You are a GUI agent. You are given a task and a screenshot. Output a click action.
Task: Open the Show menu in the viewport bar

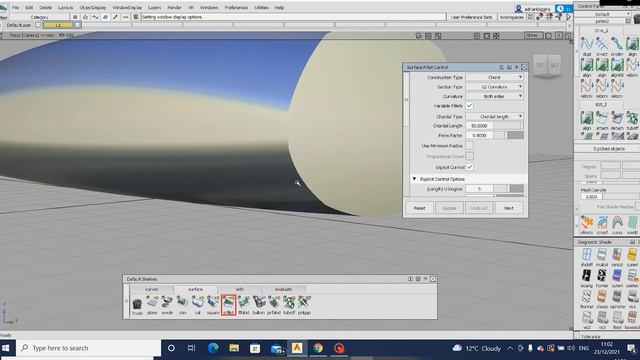point(533,36)
